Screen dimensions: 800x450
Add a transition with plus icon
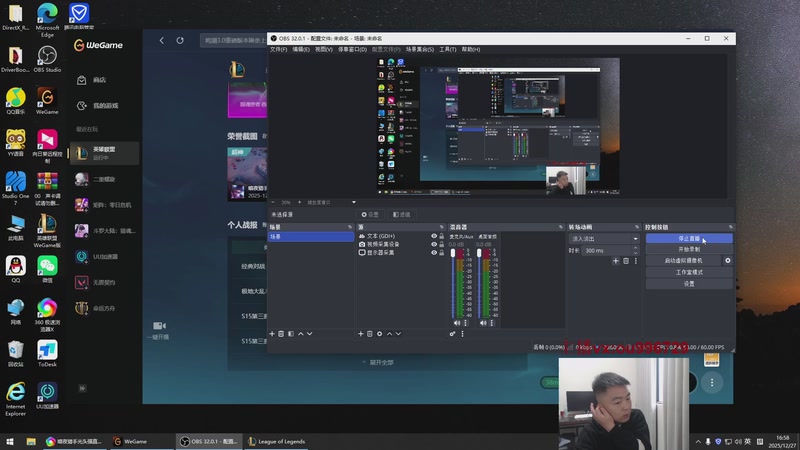click(x=616, y=261)
